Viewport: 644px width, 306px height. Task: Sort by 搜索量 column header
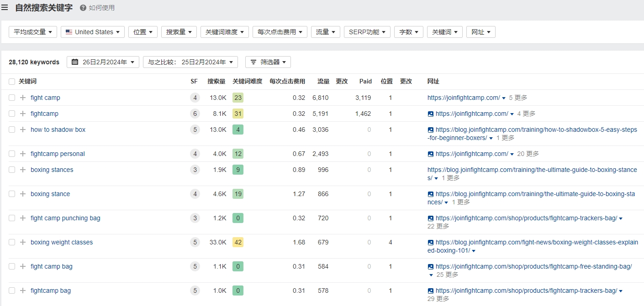tap(216, 82)
